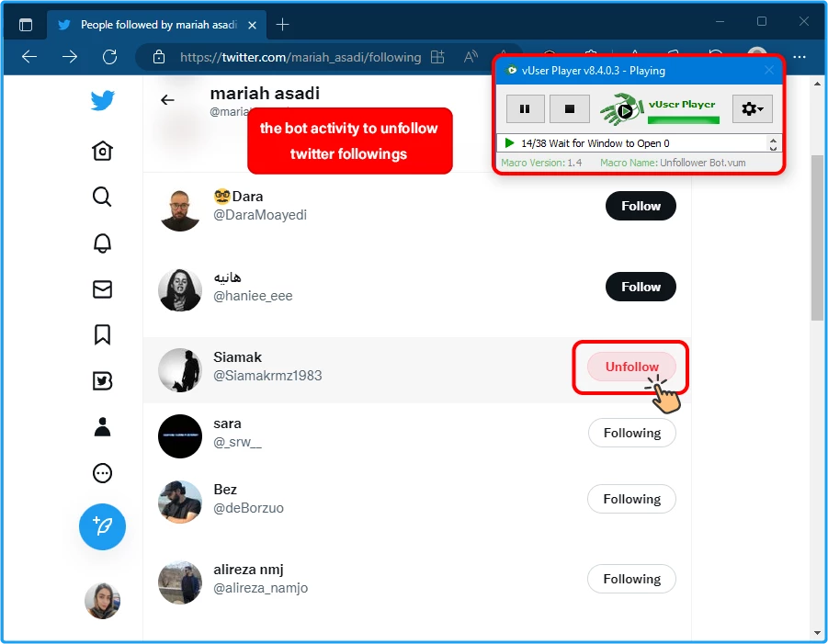Open Bez's profile picture
Image resolution: width=828 pixels, height=644 pixels.
point(180,502)
